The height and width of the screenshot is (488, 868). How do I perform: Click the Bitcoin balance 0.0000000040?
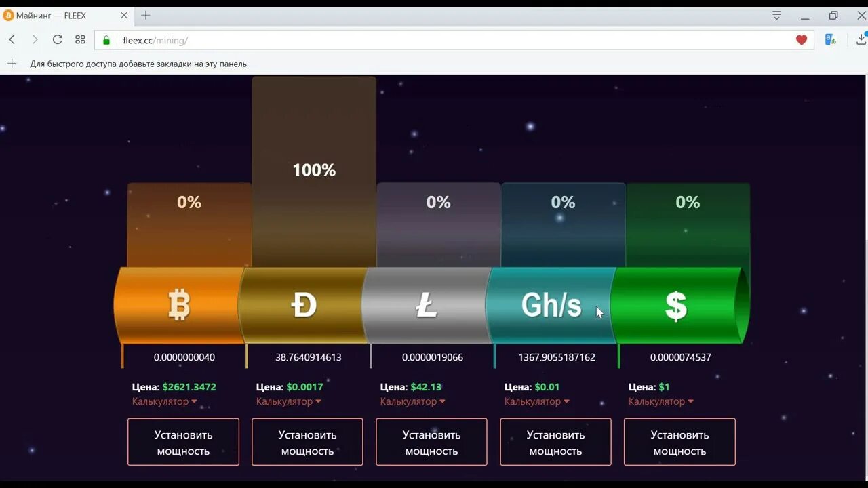tap(184, 357)
